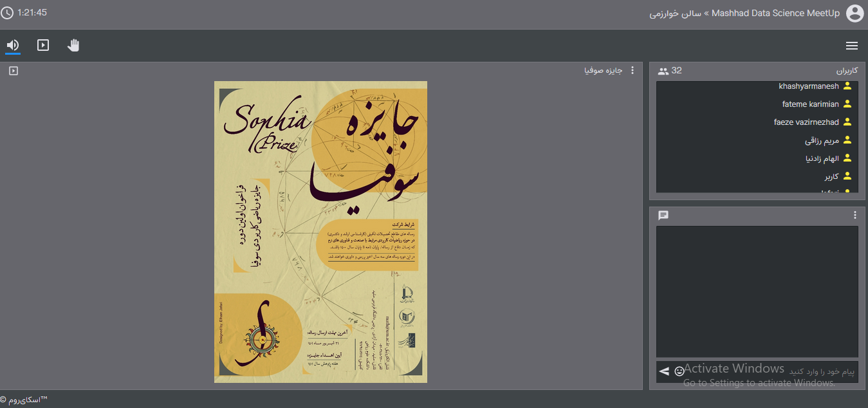Focus the chat message input field
Screen dimensions: 868x408
point(772,371)
